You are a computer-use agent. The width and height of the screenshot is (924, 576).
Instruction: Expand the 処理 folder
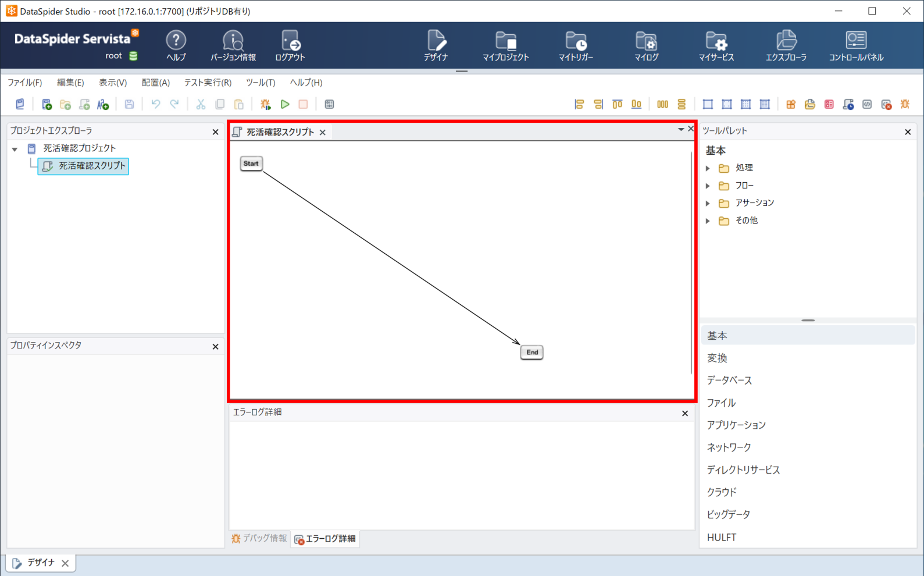tap(708, 168)
